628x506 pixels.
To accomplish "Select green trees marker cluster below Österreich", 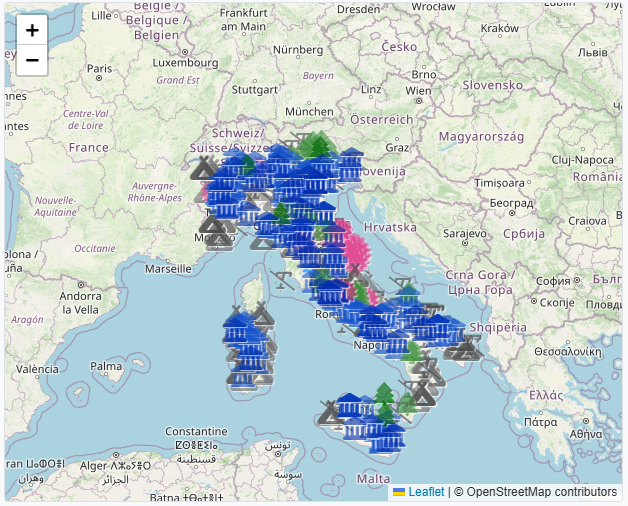I will (x=318, y=145).
